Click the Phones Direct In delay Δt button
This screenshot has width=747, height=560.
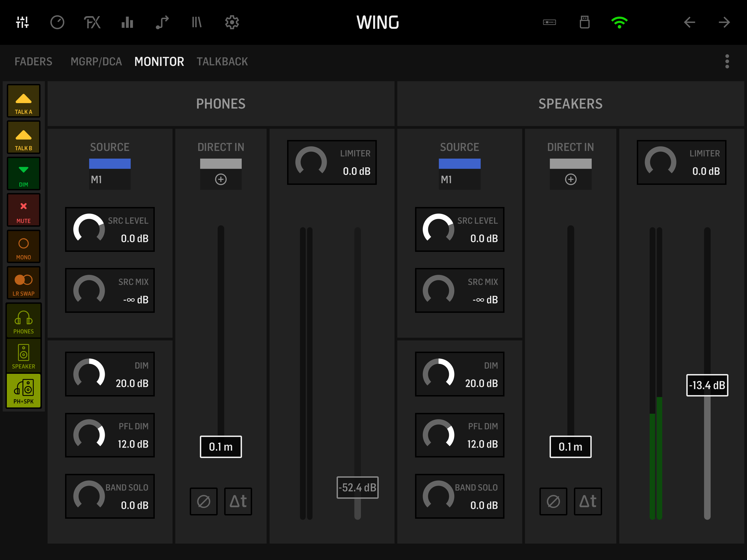[238, 501]
